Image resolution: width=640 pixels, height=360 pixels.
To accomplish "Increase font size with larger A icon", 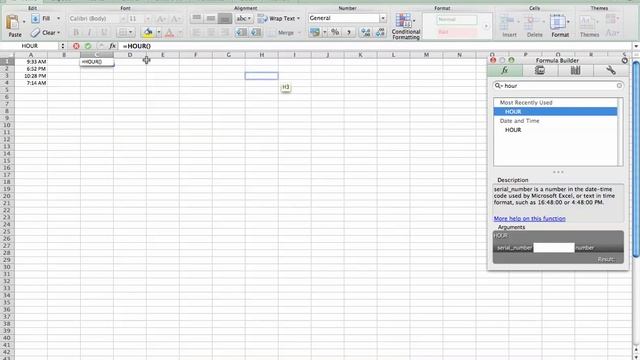I will pos(162,19).
